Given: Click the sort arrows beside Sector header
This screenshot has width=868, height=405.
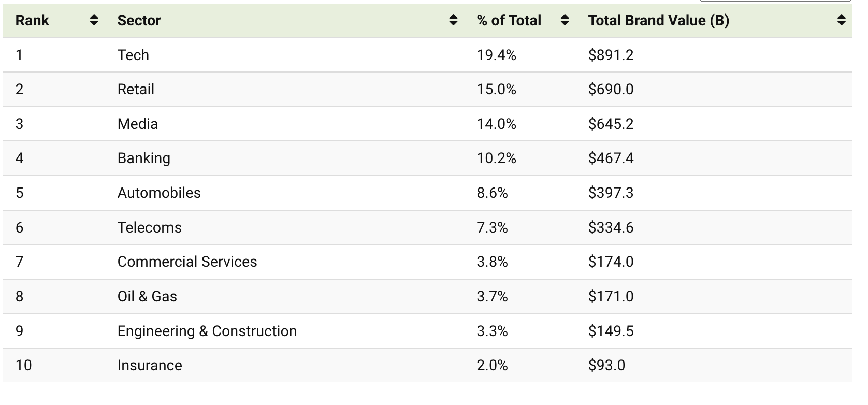Looking at the screenshot, I should tap(453, 20).
